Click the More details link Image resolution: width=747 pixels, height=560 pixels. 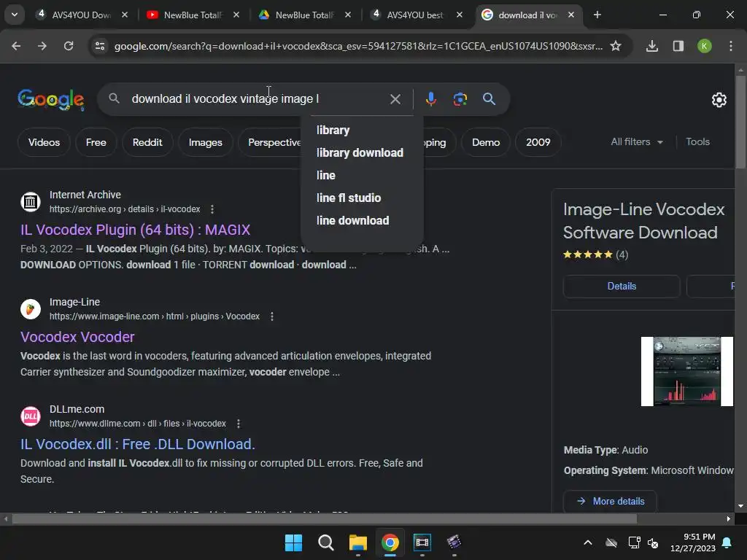tap(611, 501)
